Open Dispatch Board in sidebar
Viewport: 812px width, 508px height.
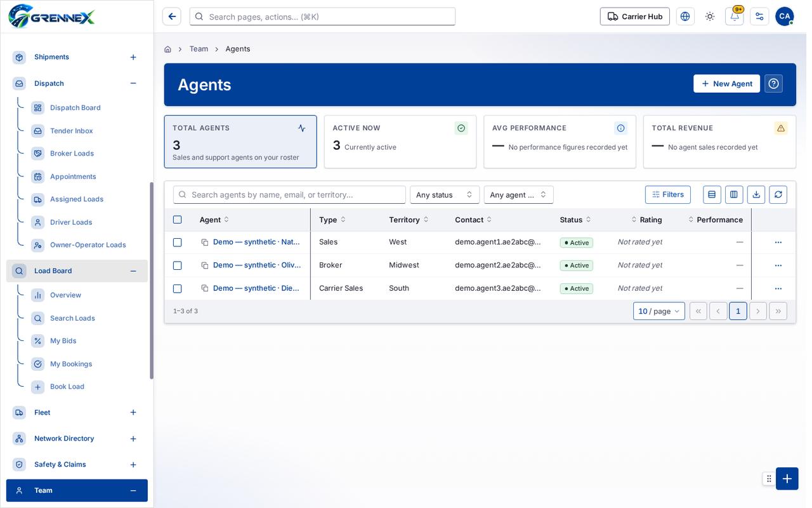(x=75, y=108)
